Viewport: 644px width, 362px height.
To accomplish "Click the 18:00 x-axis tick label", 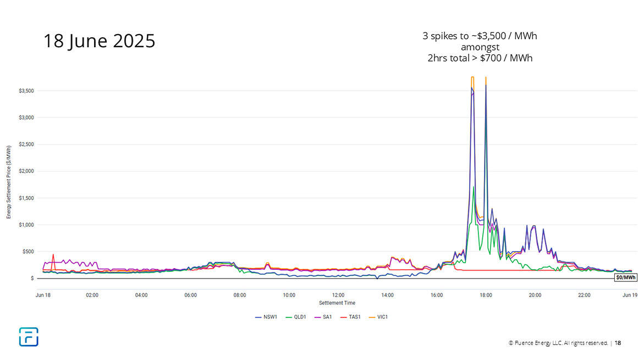I will click(x=486, y=295).
